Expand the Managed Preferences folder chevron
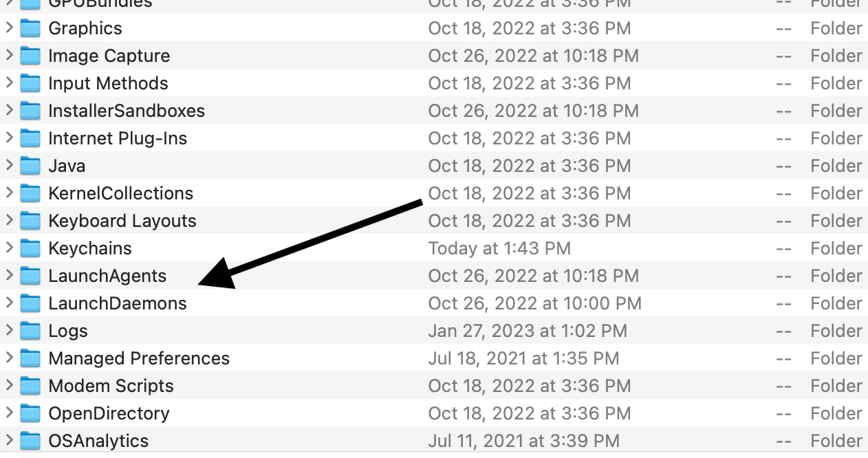The height and width of the screenshot is (458, 868). (9, 358)
